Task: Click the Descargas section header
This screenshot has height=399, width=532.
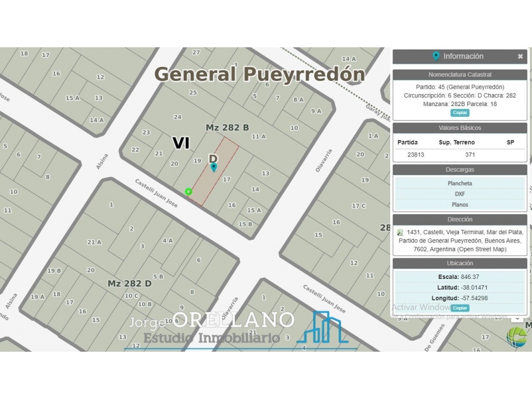Action: click(460, 170)
